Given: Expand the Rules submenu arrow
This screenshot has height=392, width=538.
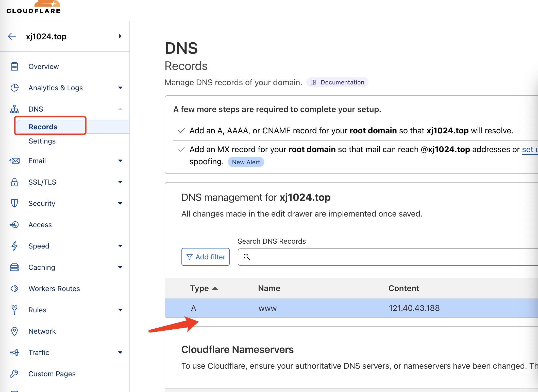Looking at the screenshot, I should click(120, 310).
